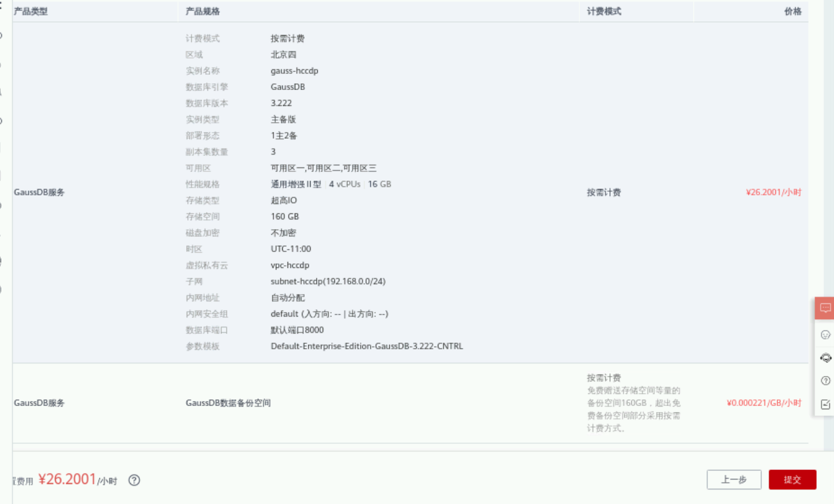The image size is (834, 504).
Task: Click the 内网安全组 field label
Action: coord(207,313)
